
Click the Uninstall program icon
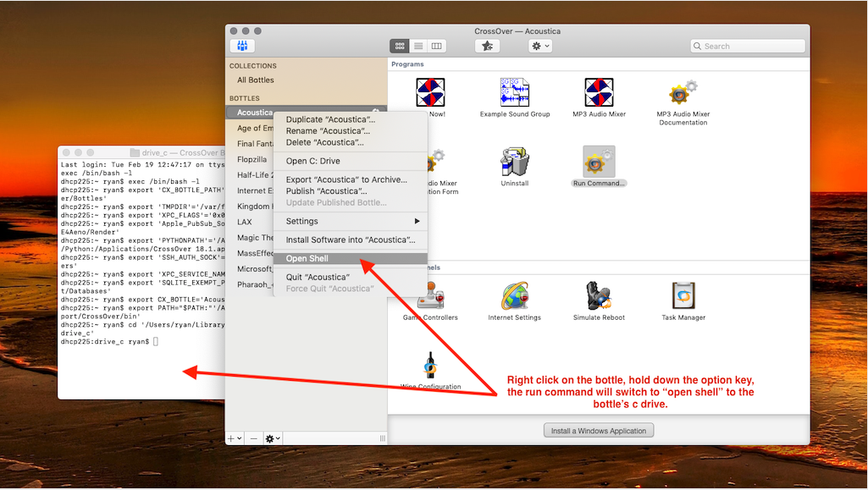click(515, 162)
